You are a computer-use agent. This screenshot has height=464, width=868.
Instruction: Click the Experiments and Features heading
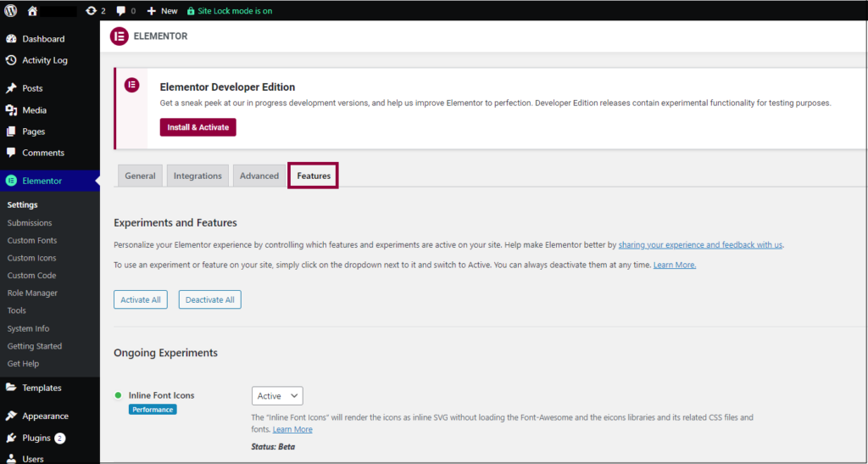175,222
